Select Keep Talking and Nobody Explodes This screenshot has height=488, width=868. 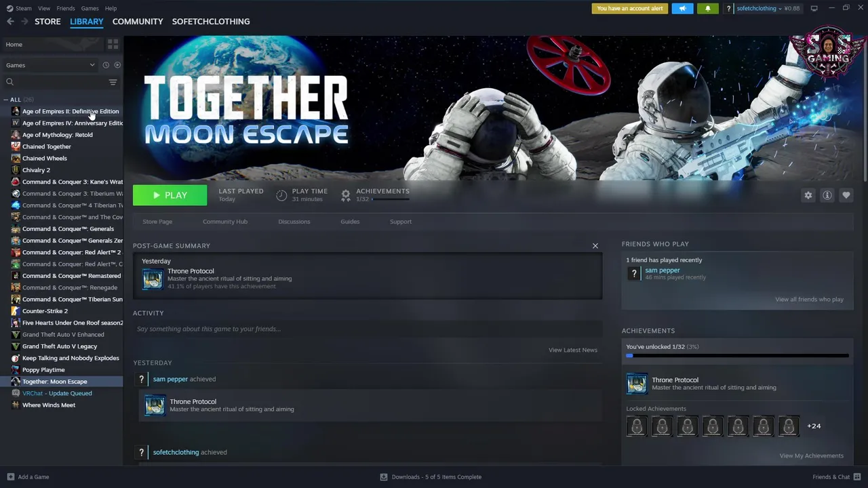tap(71, 359)
